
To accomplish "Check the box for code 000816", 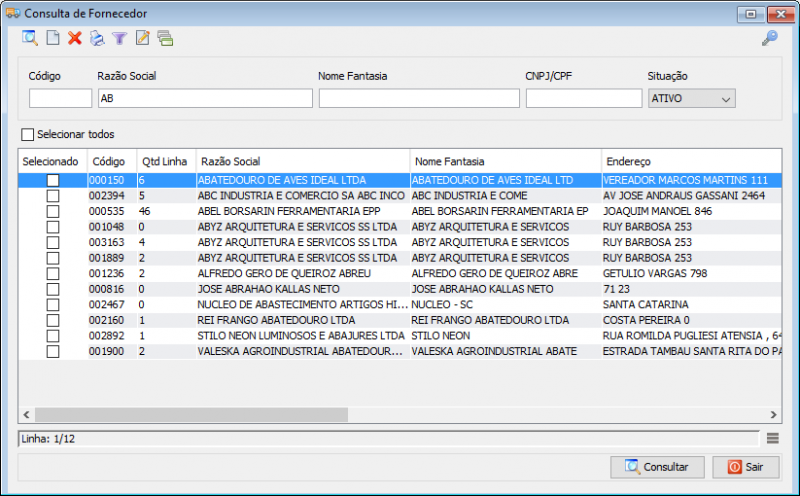I will (53, 289).
